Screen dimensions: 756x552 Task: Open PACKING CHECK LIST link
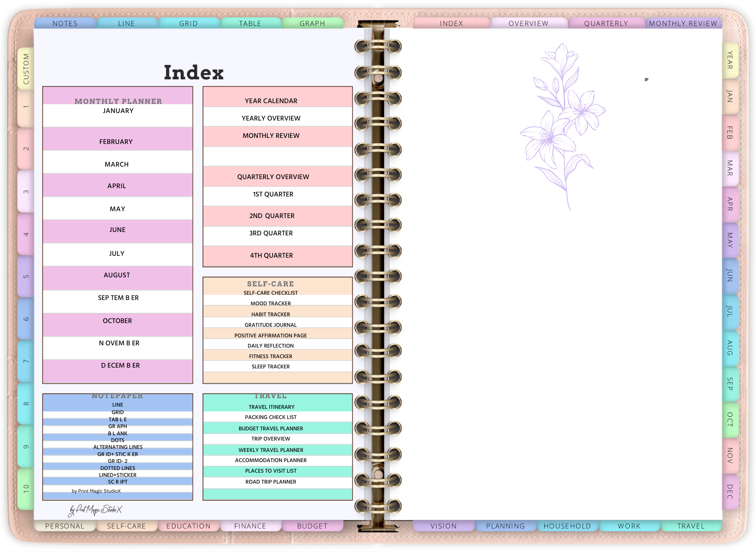coord(271,417)
